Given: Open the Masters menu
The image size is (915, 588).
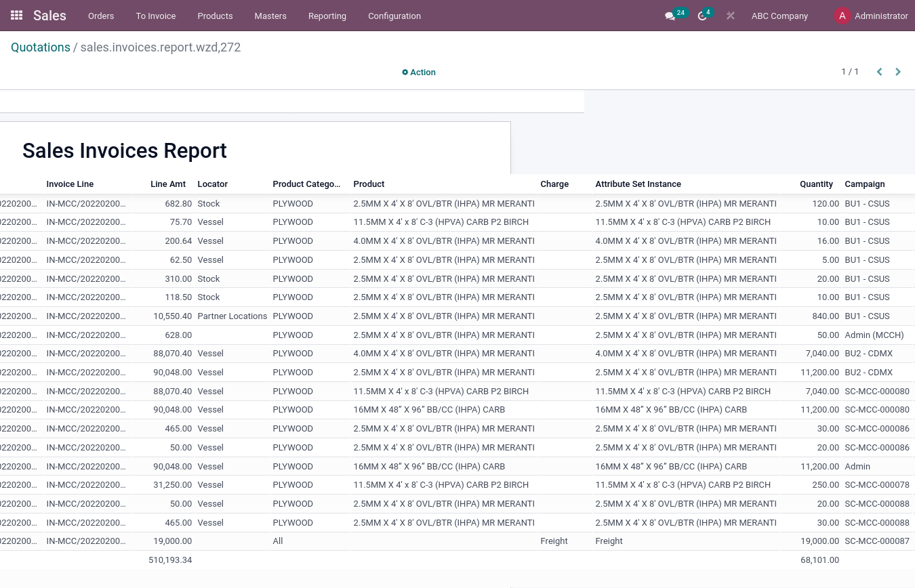Looking at the screenshot, I should pyautogui.click(x=270, y=16).
